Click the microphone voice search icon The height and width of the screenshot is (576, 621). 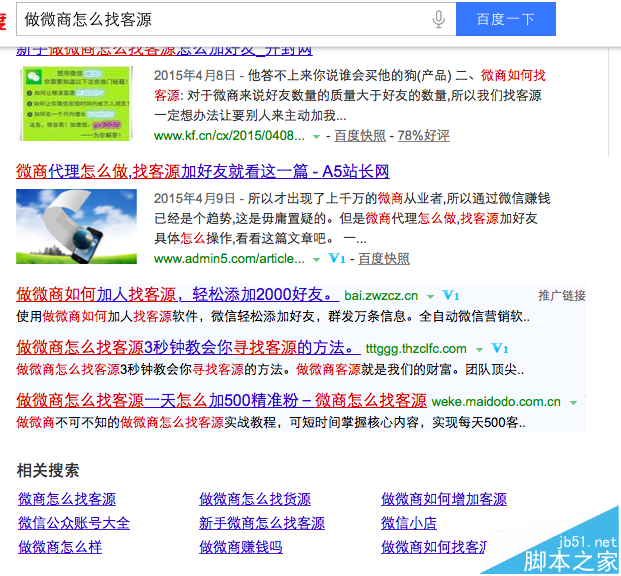[438, 19]
